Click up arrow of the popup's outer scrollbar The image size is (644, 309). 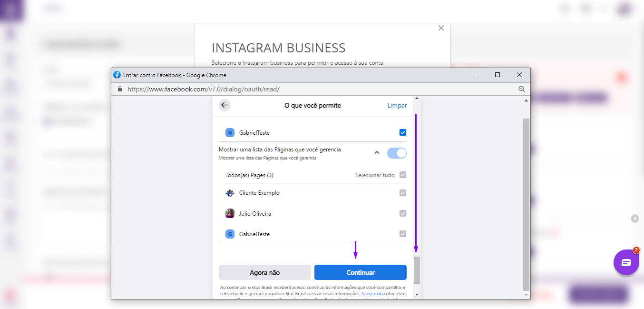[526, 100]
